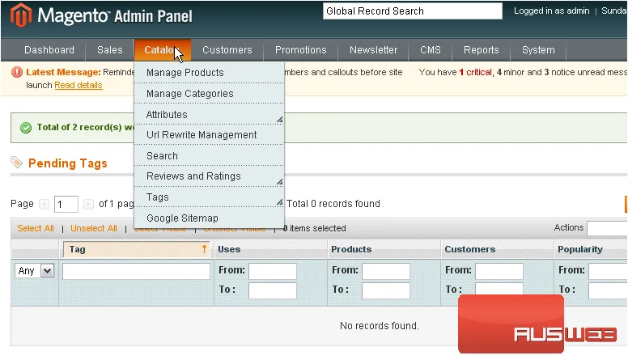Click the Uses From field
This screenshot has height=364, width=628.
273,271
